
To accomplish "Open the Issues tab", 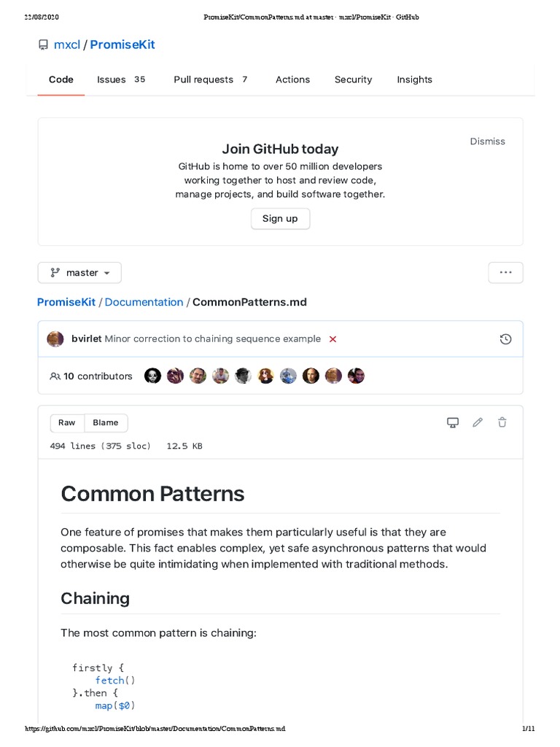I will click(x=112, y=80).
